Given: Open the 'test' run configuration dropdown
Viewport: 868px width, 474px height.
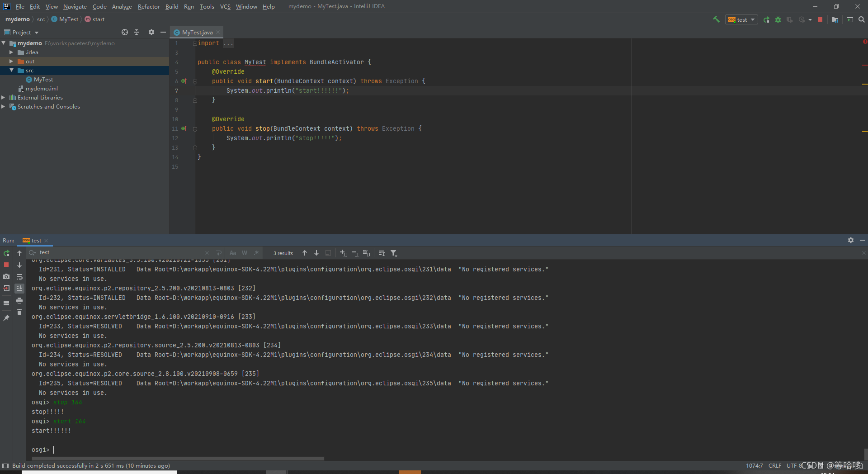Looking at the screenshot, I should coord(741,19).
